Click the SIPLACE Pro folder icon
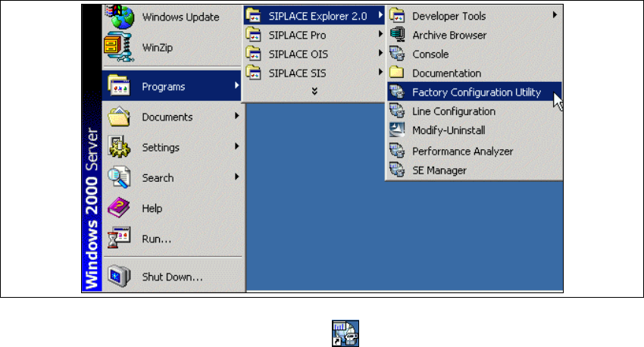 coord(253,35)
